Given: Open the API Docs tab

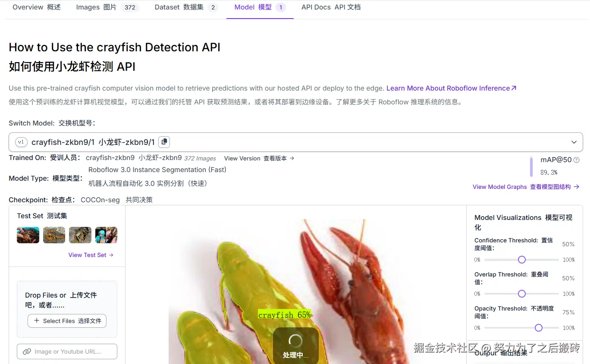Looking at the screenshot, I should pos(331,7).
